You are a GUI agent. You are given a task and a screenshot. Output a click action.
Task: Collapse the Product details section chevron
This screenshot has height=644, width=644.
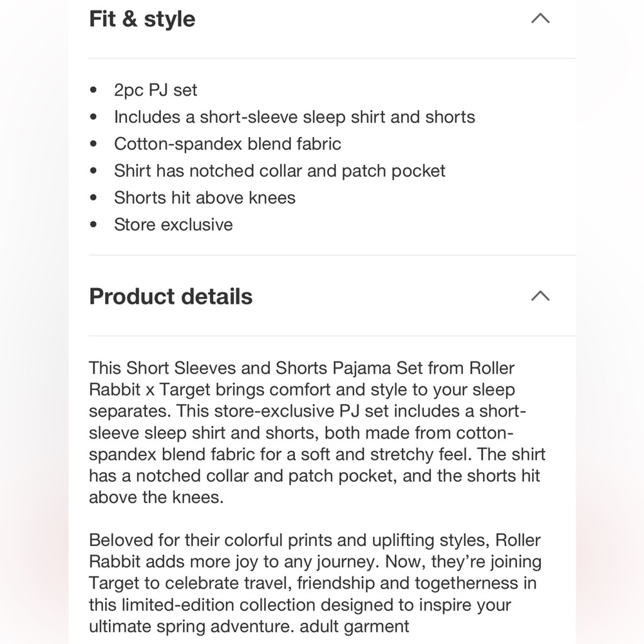(540, 296)
